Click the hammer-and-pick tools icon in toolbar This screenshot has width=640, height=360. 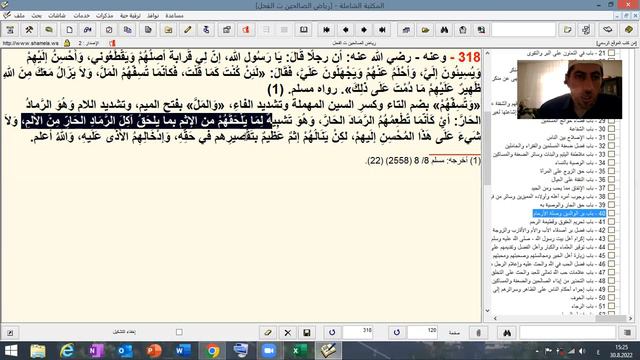pyautogui.click(x=29, y=30)
